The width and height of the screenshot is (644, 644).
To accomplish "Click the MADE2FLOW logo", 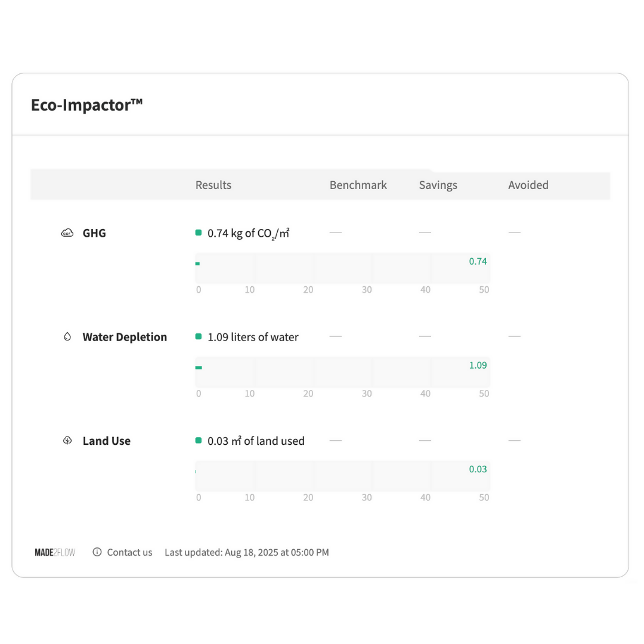I will (55, 552).
